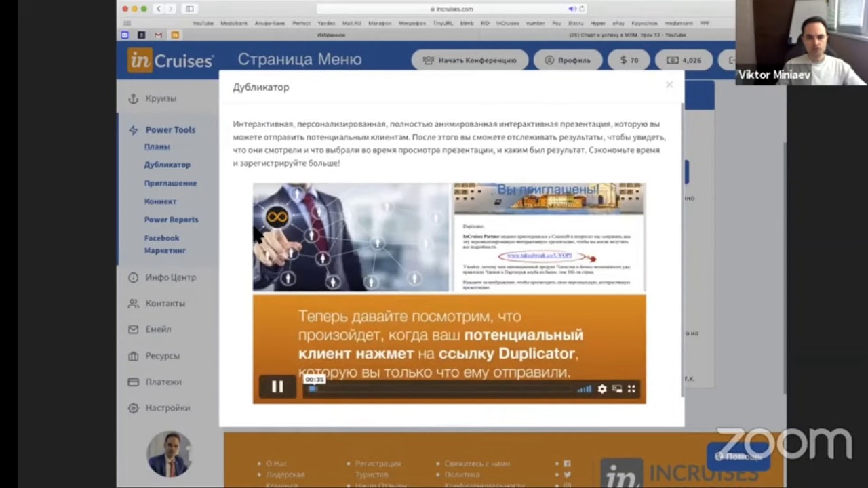Start a conference with Начать Конференцию
868x488 pixels.
[469, 60]
